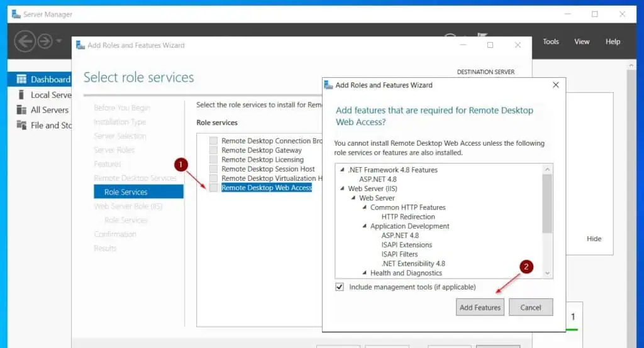Open the View menu
Image resolution: width=644 pixels, height=348 pixels.
pyautogui.click(x=582, y=41)
